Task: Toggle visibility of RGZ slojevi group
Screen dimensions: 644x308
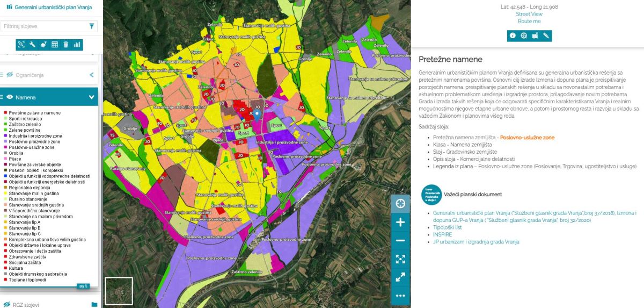Action: point(8,304)
